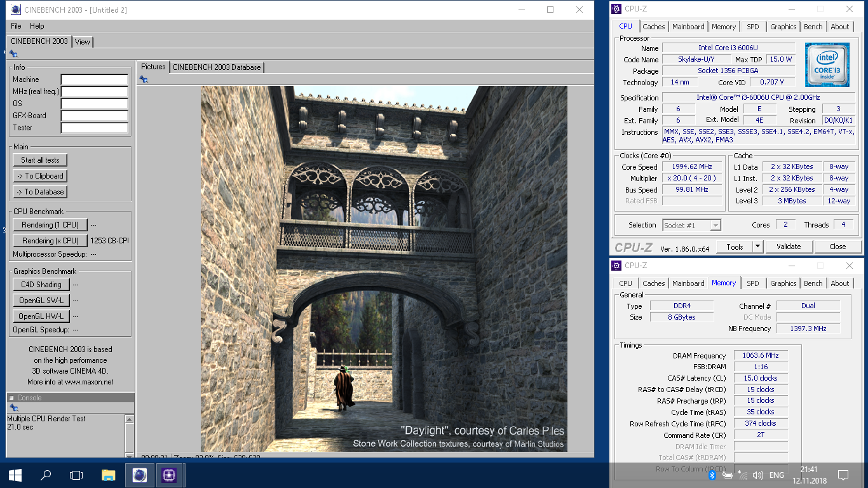Open Memory tab in upper CPU-Z
The width and height of the screenshot is (868, 488).
click(724, 27)
